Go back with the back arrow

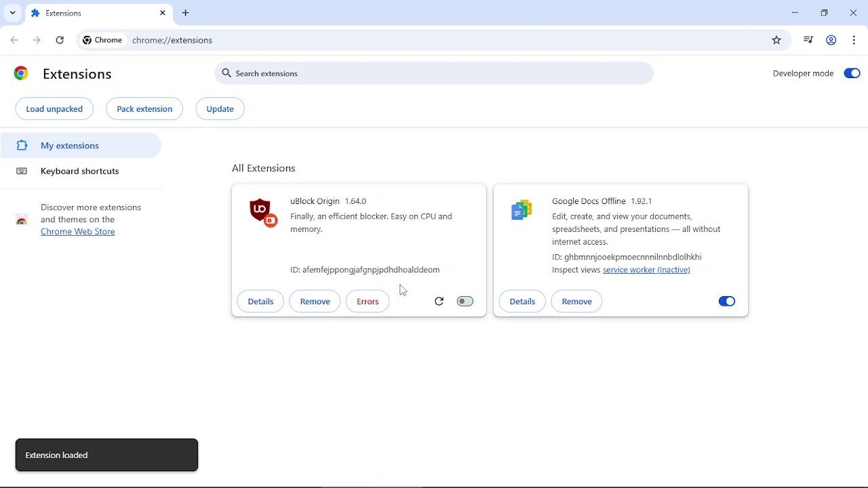(14, 40)
